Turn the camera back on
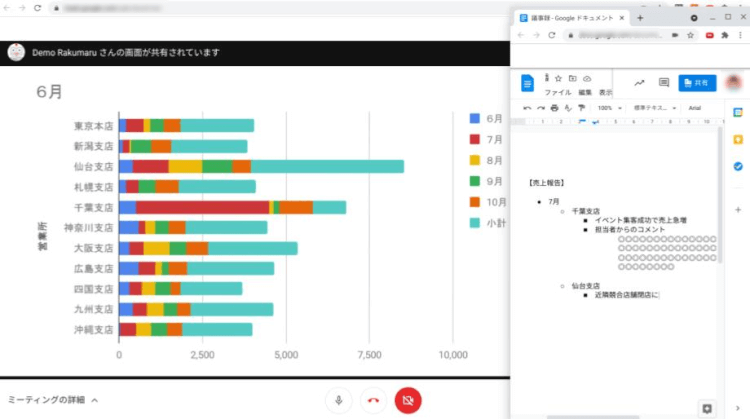 point(408,400)
